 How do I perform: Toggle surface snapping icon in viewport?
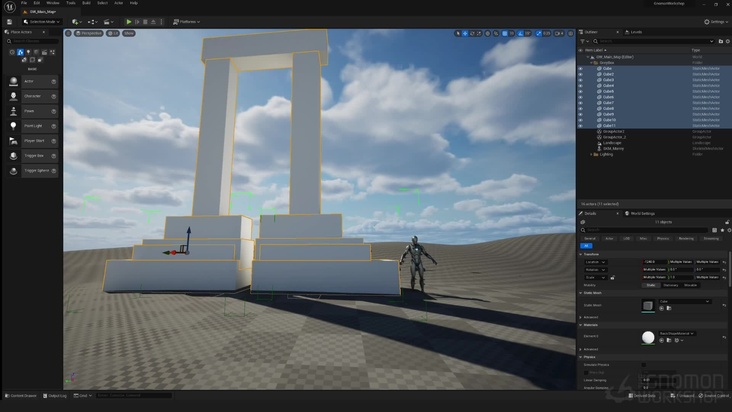point(496,33)
